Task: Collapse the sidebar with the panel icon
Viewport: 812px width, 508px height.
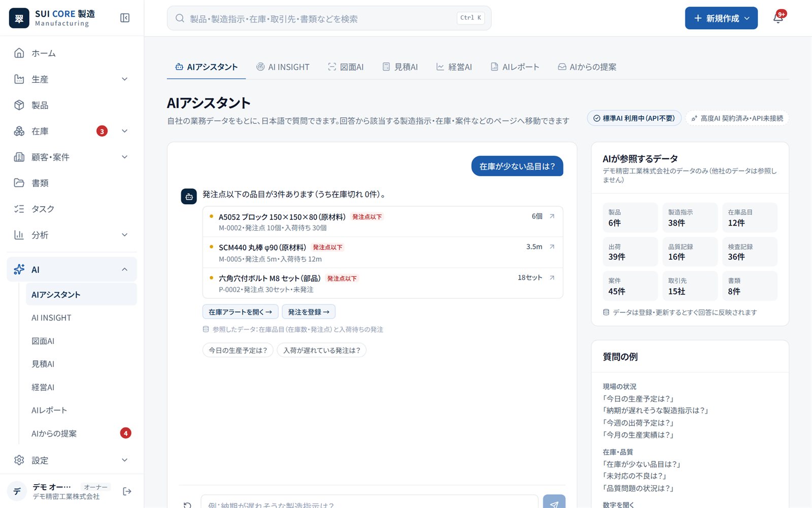Action: (x=125, y=18)
